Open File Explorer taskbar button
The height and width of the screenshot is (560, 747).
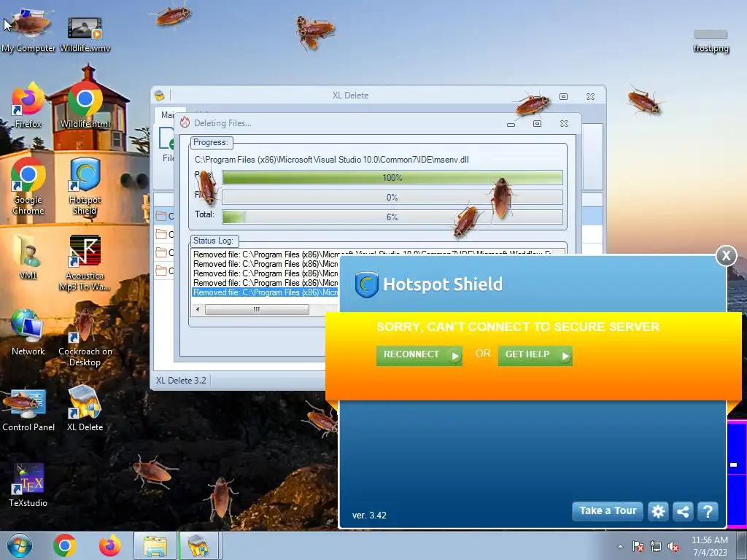155,545
